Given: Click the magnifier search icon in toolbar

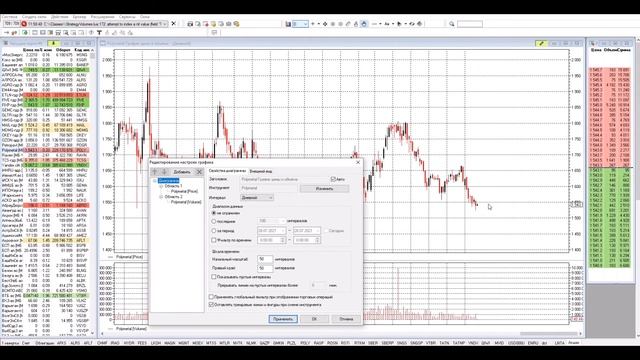Looking at the screenshot, I should point(452,24).
